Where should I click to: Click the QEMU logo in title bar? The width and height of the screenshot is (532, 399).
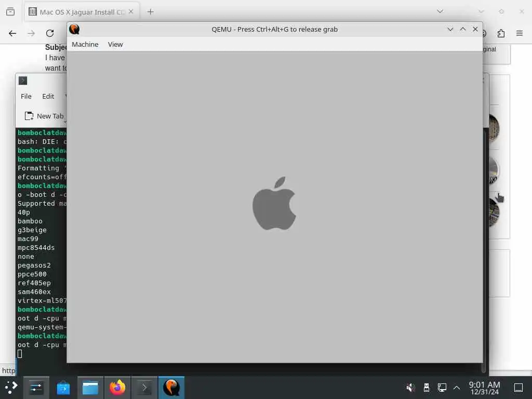[74, 30]
